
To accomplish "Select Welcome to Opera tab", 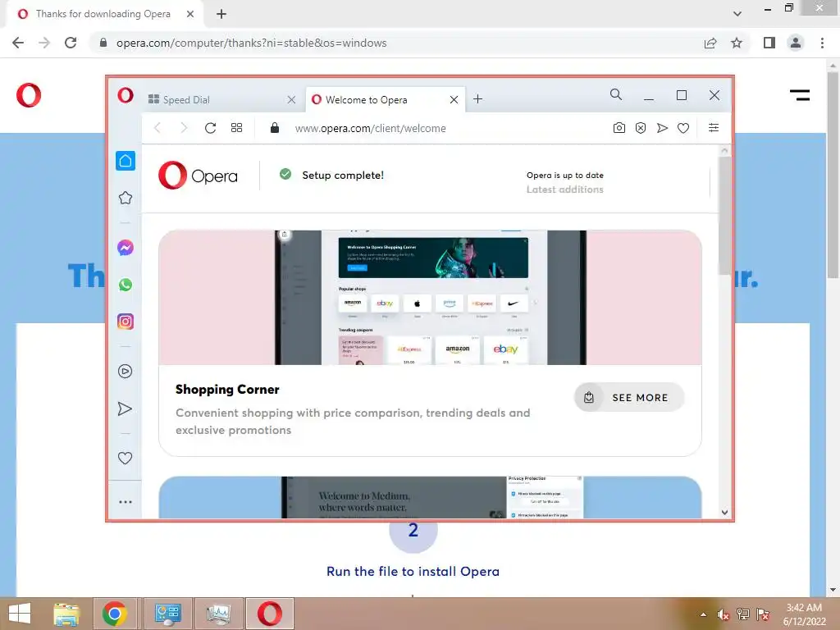I will click(385, 99).
